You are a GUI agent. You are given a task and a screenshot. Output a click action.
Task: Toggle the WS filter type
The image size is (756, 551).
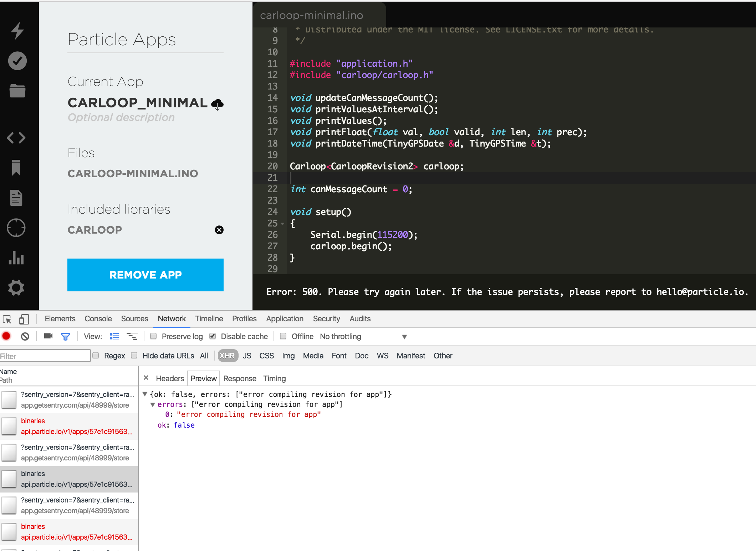point(383,356)
